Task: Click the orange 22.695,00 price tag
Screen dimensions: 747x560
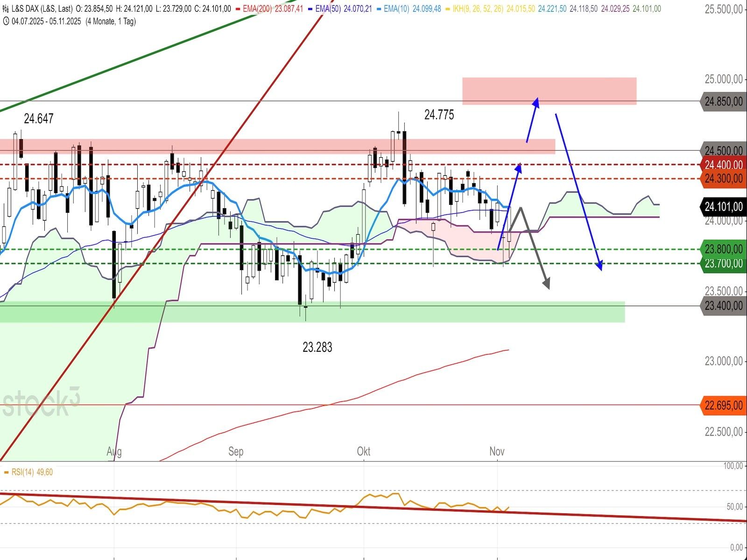Action: (x=723, y=406)
